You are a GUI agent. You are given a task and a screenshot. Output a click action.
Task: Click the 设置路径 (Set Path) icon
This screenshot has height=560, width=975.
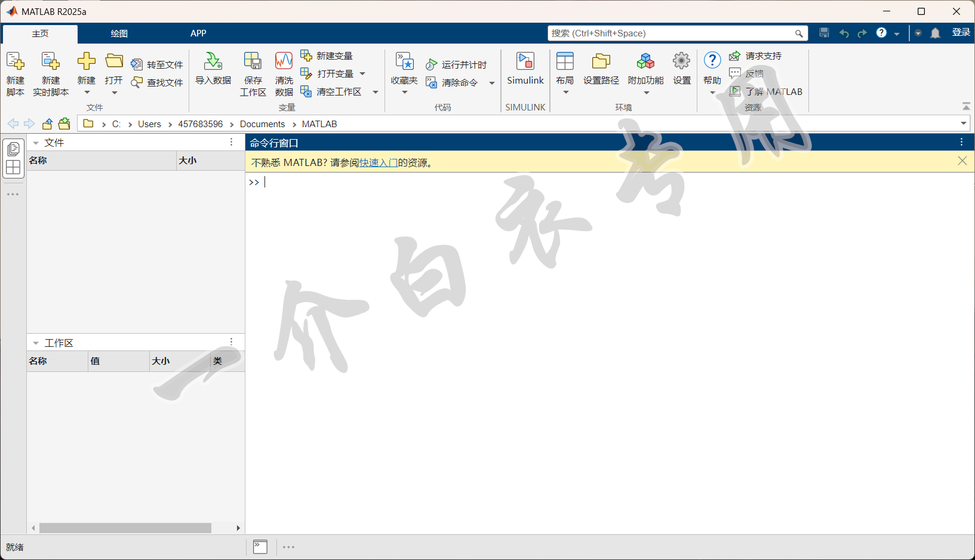[x=601, y=61]
